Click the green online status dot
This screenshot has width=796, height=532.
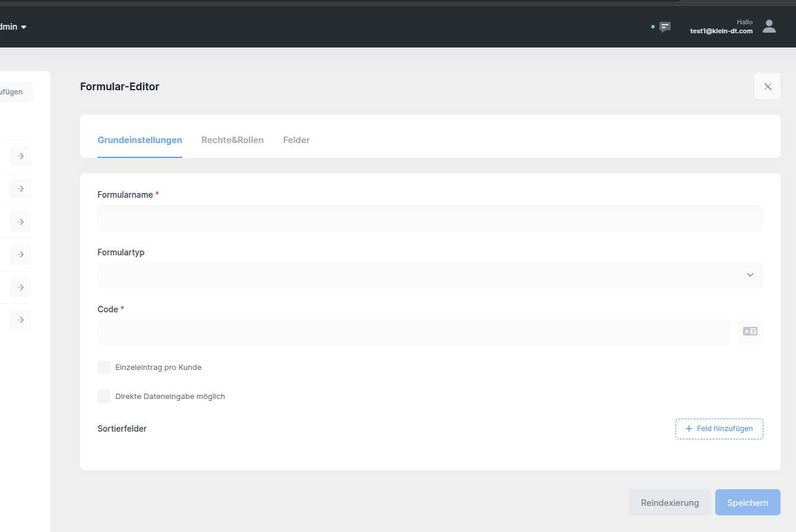click(x=653, y=27)
